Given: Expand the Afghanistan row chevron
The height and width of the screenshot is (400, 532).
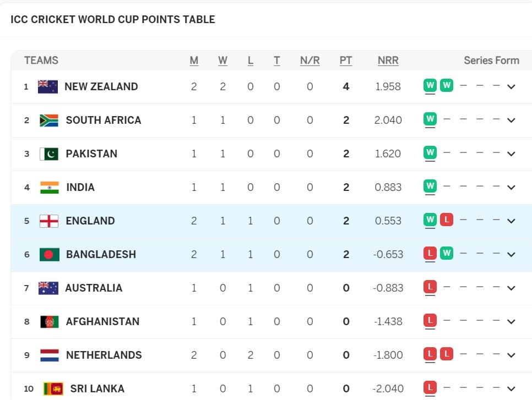Looking at the screenshot, I should (511, 322).
